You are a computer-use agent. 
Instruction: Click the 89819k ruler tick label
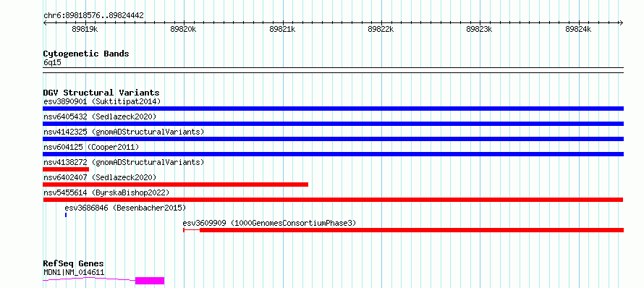click(85, 29)
